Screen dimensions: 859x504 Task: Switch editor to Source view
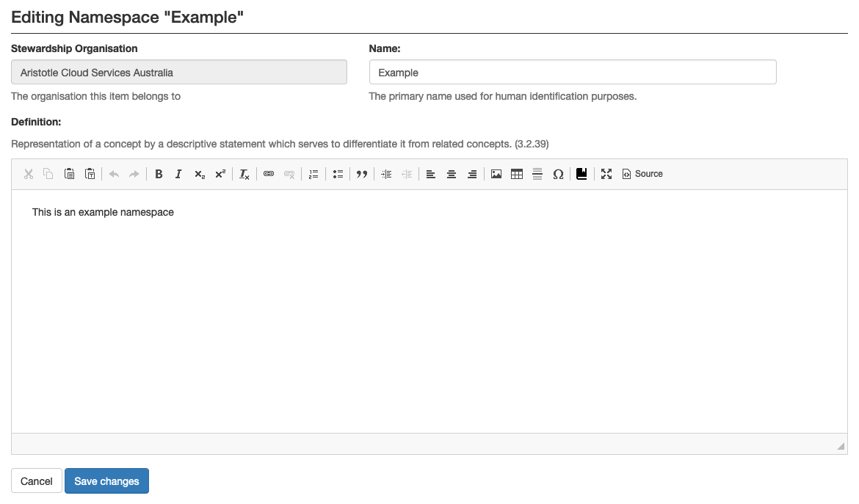642,175
